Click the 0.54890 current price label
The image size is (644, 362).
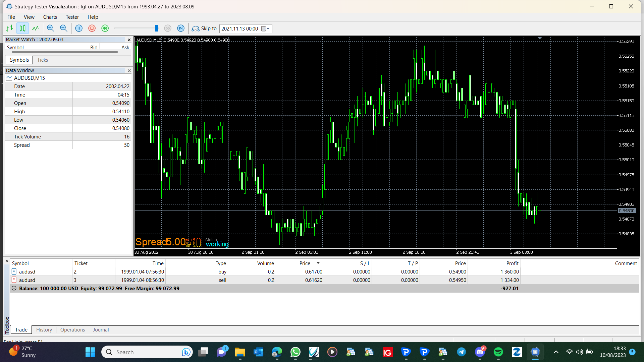click(x=627, y=211)
